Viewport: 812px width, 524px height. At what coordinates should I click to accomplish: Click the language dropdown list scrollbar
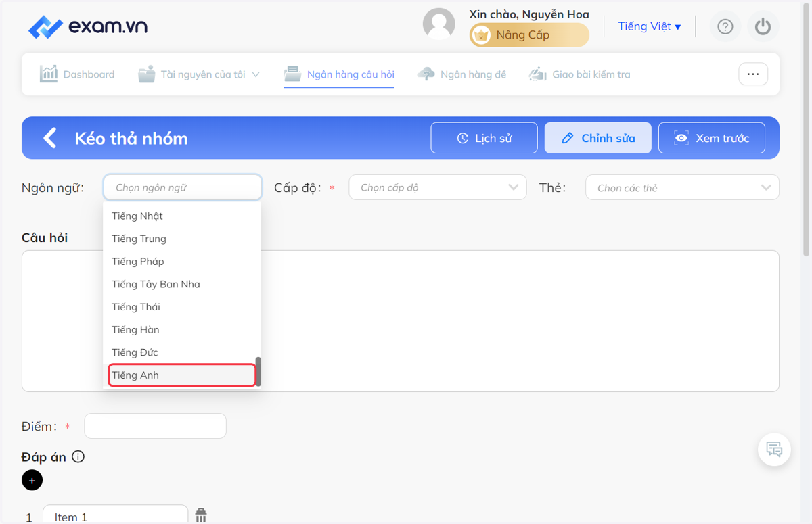[258, 371]
